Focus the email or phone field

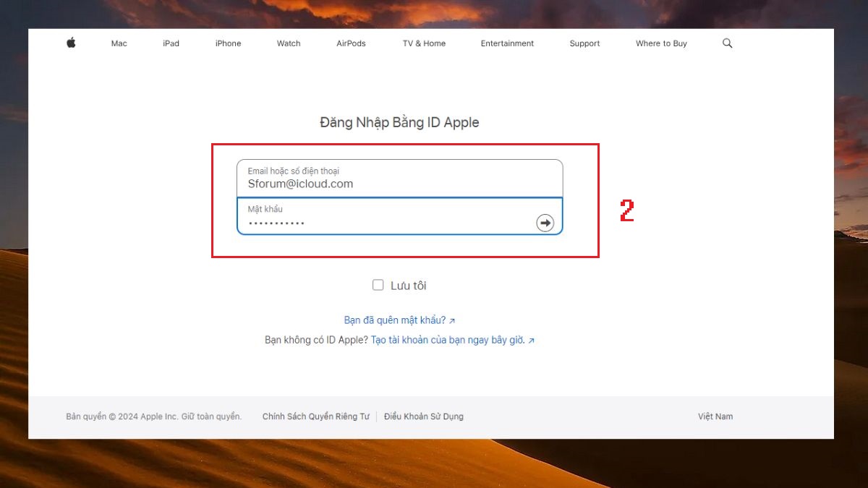coord(399,179)
